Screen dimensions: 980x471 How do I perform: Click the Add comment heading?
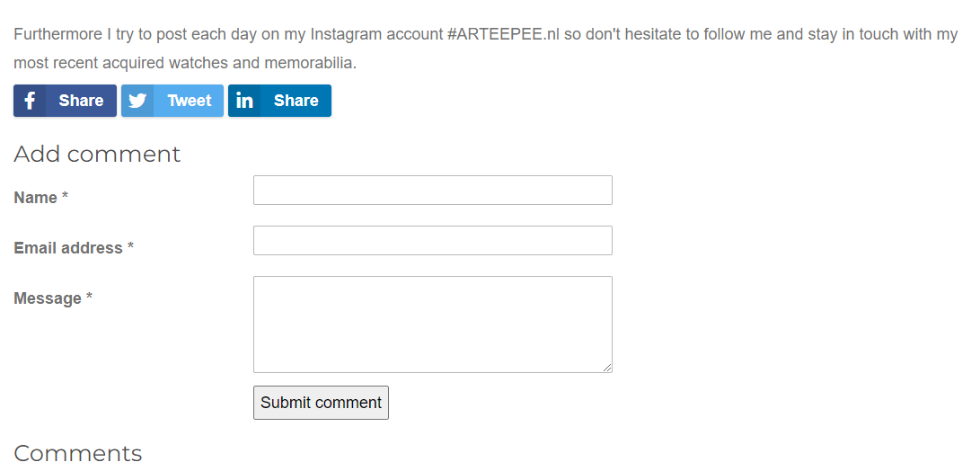pyautogui.click(x=97, y=155)
